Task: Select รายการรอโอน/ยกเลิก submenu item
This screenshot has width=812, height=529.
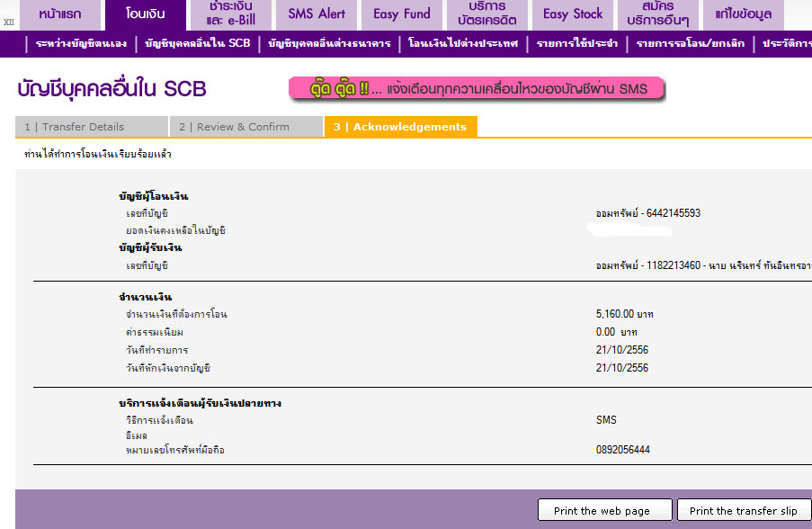Action: (x=691, y=43)
